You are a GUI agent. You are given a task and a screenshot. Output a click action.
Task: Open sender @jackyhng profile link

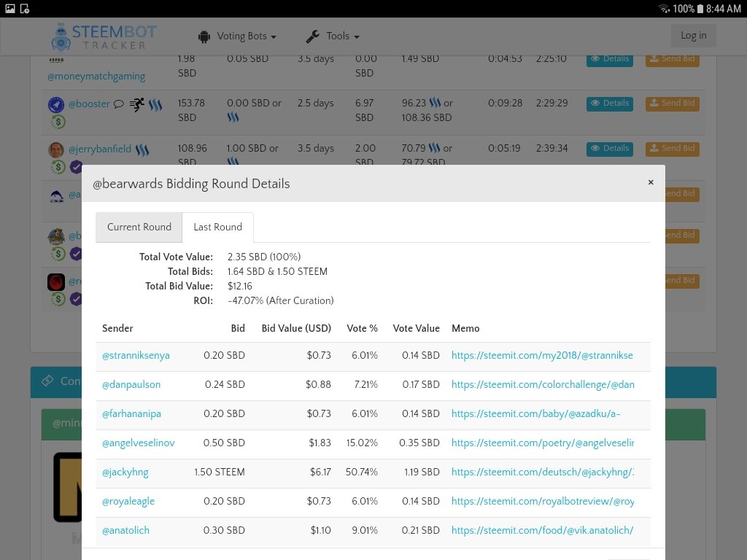[x=125, y=472]
